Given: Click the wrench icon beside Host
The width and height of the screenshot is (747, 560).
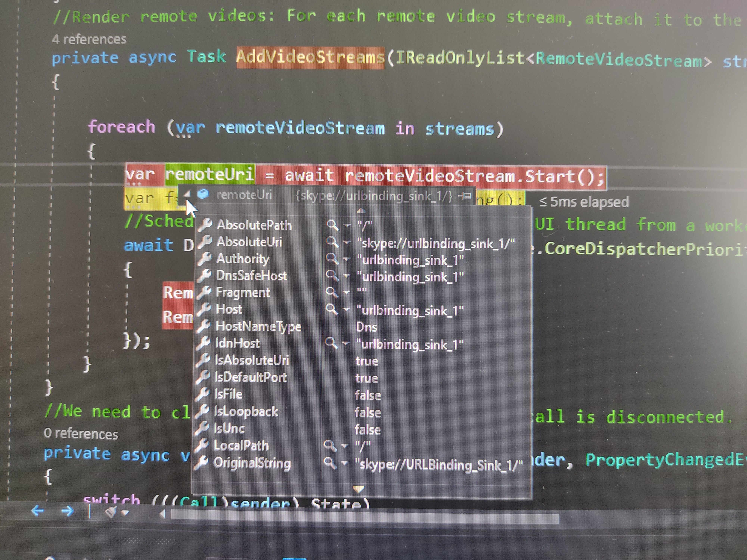Looking at the screenshot, I should pyautogui.click(x=204, y=309).
